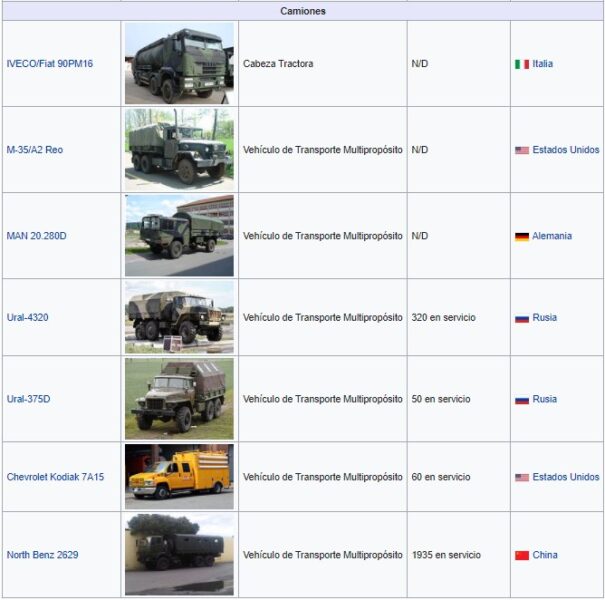
Task: Open the China country link
Action: tap(545, 555)
